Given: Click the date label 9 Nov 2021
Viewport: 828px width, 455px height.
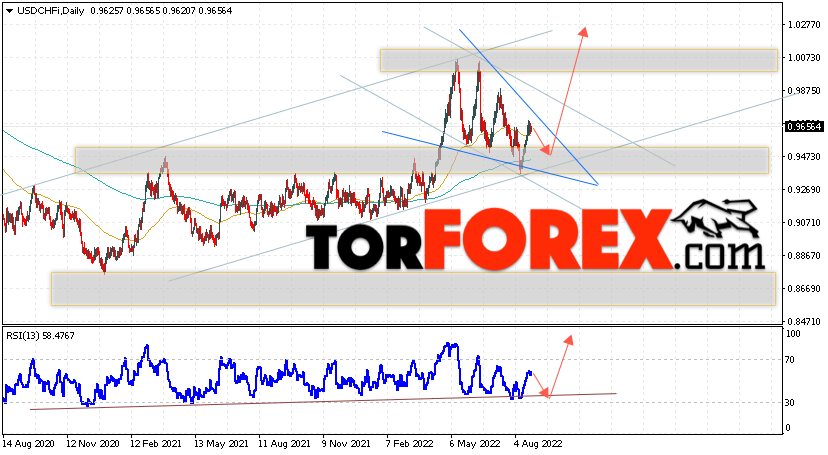Looking at the screenshot, I should pos(346,444).
